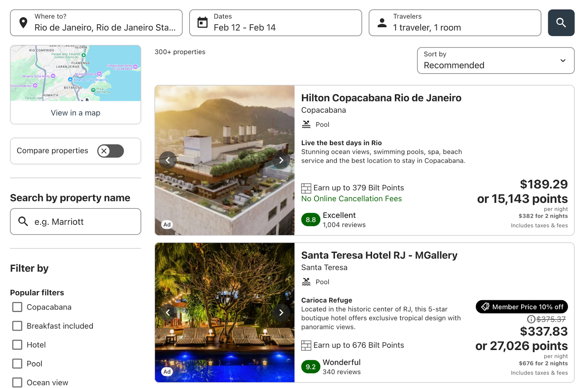Click the info icon beside $375.37 price
Image resolution: width=588 pixels, height=388 pixels.
click(531, 319)
